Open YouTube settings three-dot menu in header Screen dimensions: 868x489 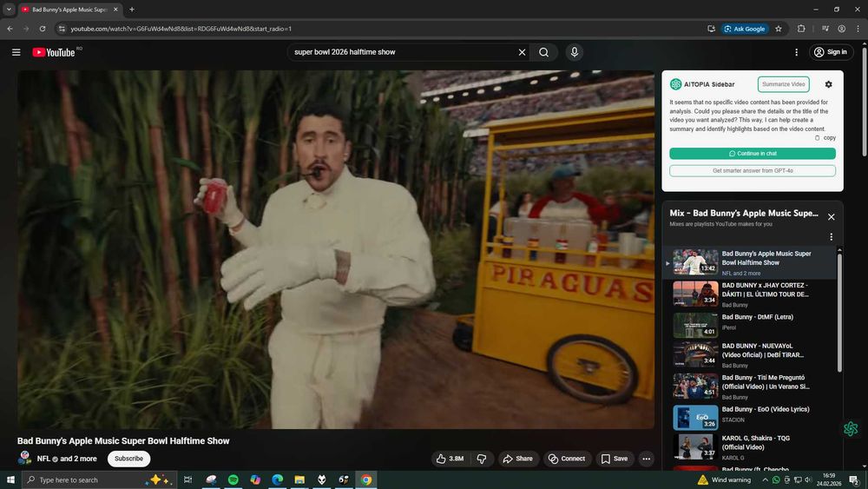[796, 52]
